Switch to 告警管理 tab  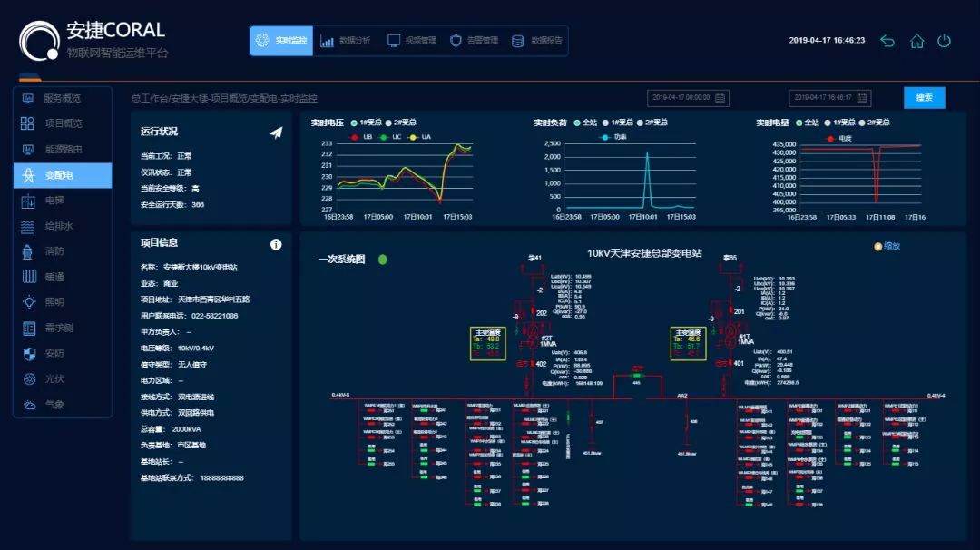click(474, 41)
